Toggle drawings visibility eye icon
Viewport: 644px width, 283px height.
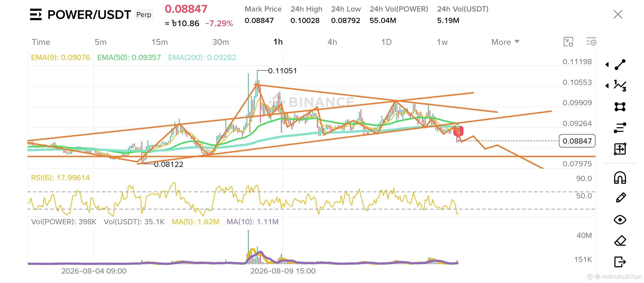click(x=620, y=220)
